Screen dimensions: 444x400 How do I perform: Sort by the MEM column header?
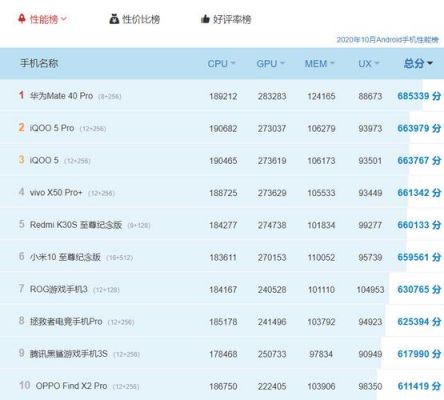319,63
